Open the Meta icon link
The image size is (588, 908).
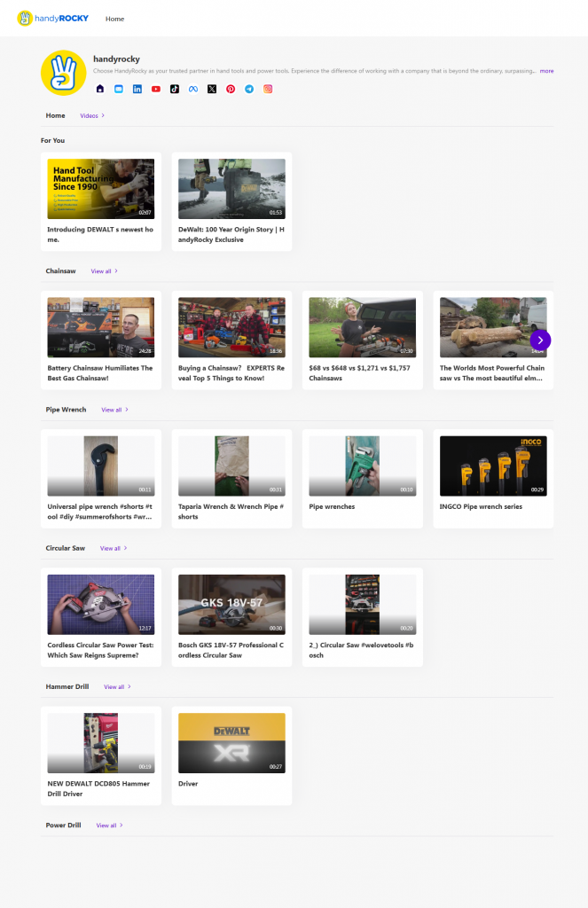click(x=193, y=89)
